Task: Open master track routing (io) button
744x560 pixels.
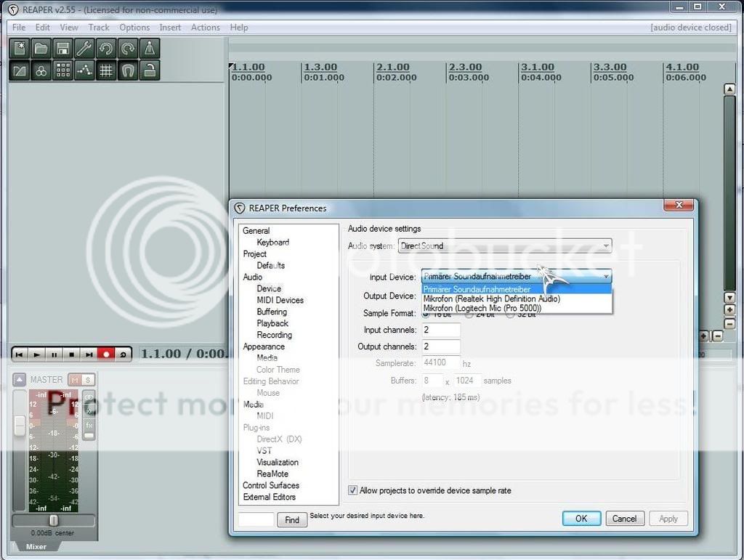Action: point(89,410)
